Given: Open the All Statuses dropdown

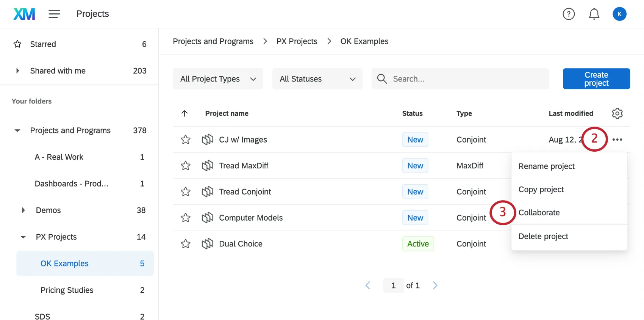Looking at the screenshot, I should click(317, 79).
